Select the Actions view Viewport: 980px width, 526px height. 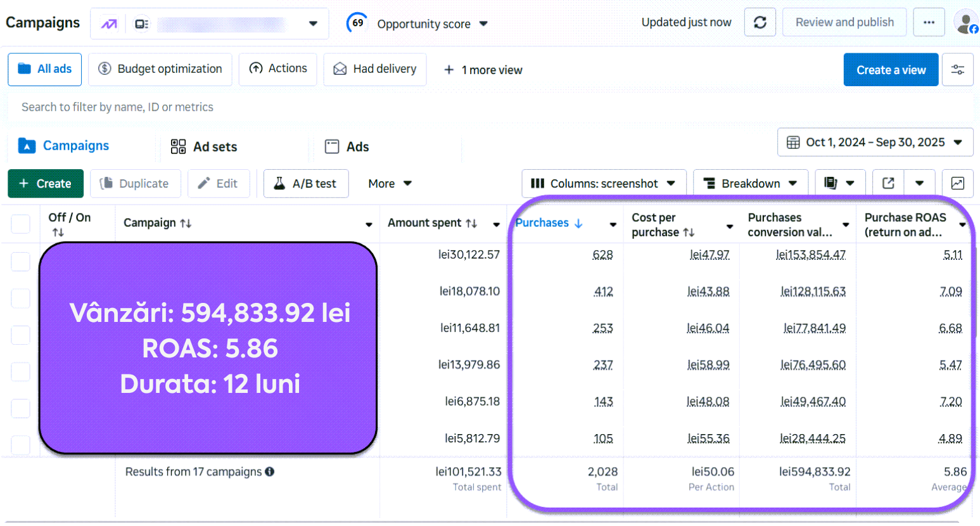click(x=277, y=68)
